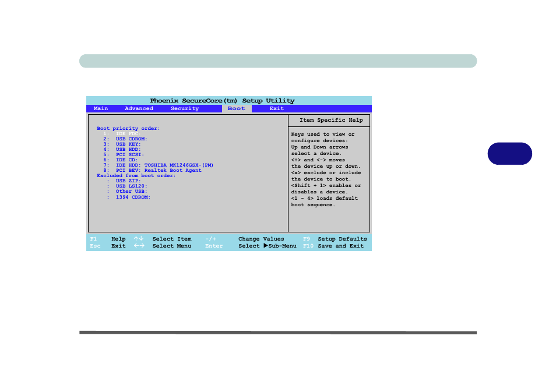Click F10 Save and Exit
Image resolution: width=556 pixels, height=392 pixels.
(x=333, y=246)
